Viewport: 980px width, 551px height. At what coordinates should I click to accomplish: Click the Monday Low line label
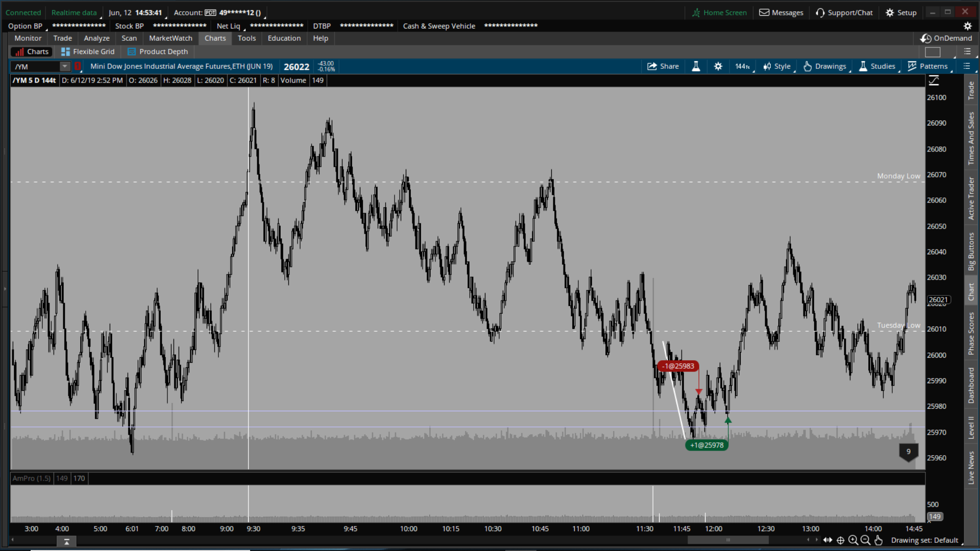coord(898,177)
